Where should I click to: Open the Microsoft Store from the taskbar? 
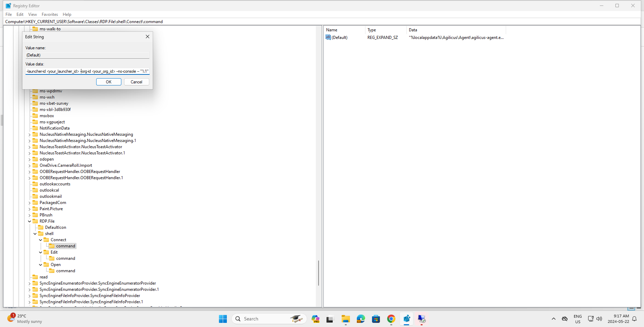[376, 319]
